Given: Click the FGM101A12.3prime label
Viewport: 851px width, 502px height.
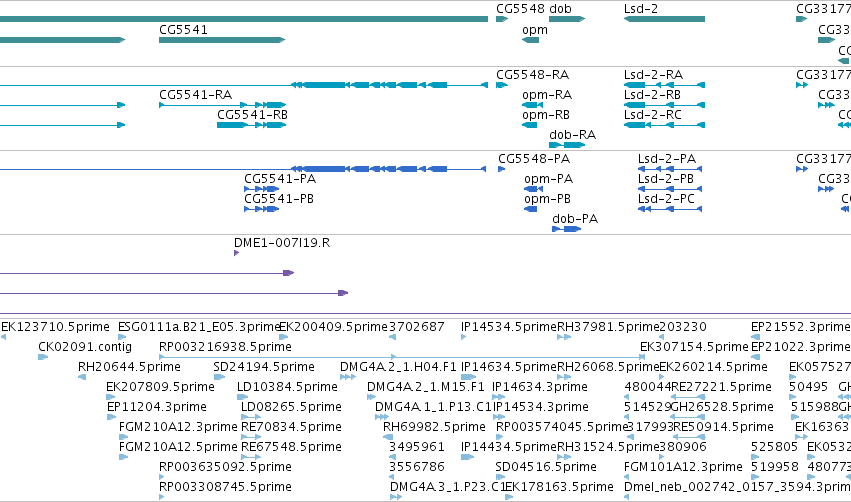Looking at the screenshot, I should click(683, 467).
